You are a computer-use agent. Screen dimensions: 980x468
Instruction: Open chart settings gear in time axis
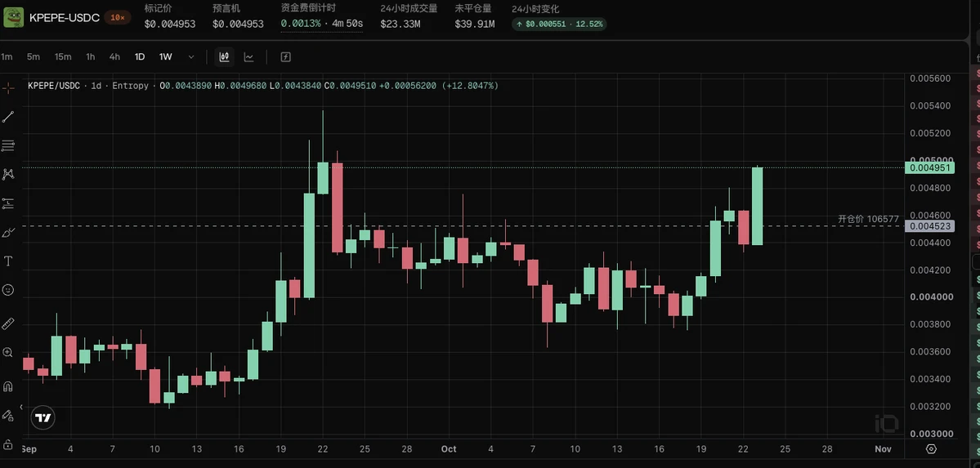[931, 448]
